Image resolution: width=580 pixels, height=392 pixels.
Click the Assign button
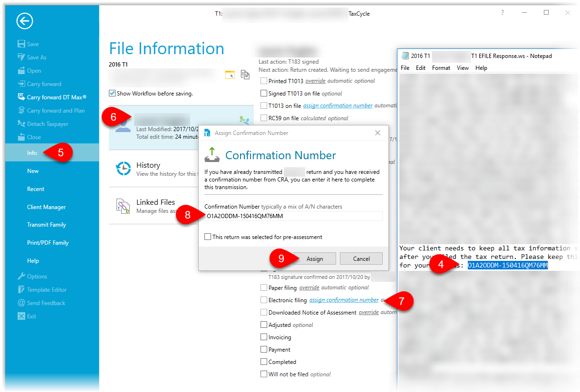pos(315,258)
